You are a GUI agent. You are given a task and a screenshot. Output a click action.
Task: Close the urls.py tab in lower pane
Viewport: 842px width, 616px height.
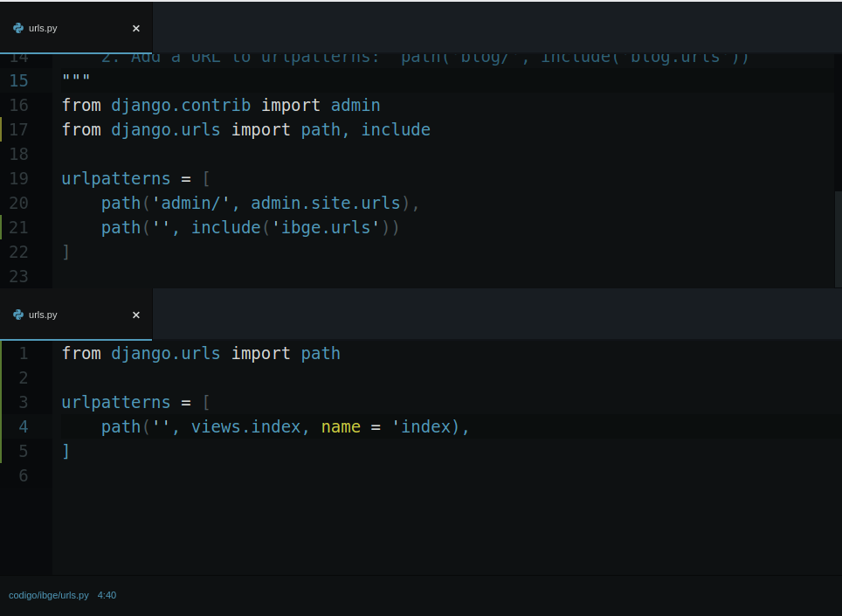tap(136, 315)
